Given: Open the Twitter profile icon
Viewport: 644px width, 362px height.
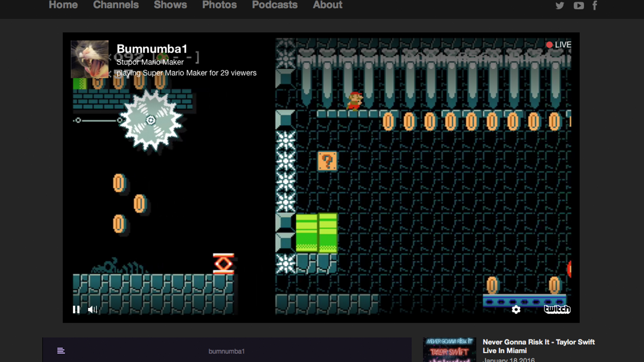Looking at the screenshot, I should (559, 5).
